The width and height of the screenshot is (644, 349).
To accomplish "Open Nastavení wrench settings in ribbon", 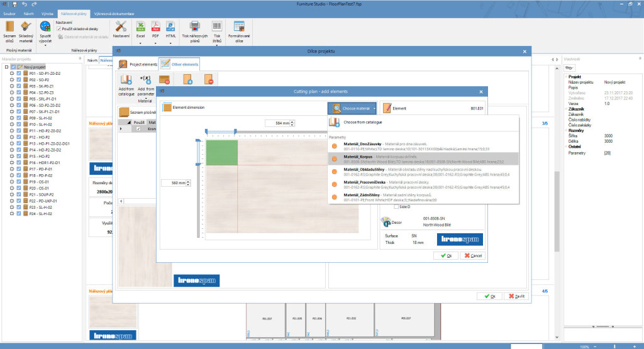I will tap(121, 30).
